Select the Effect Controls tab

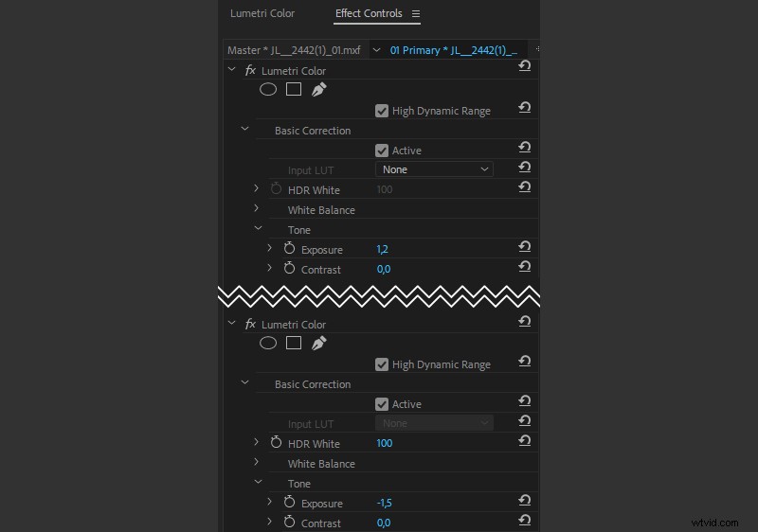pyautogui.click(x=369, y=13)
